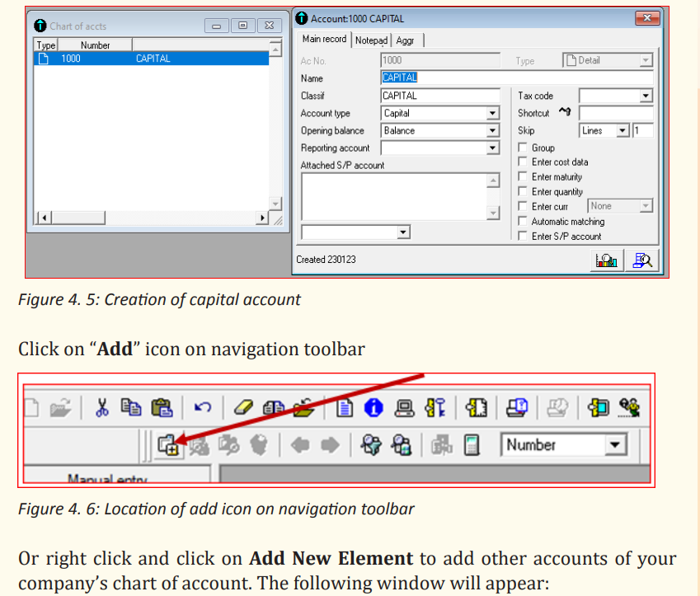Click the Classif input field
The height and width of the screenshot is (596, 700).
[x=440, y=96]
